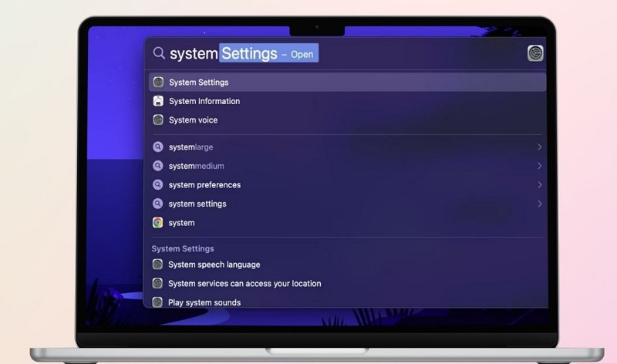Click the Spotlight magnifying glass icon
617x364 pixels.
(x=159, y=52)
